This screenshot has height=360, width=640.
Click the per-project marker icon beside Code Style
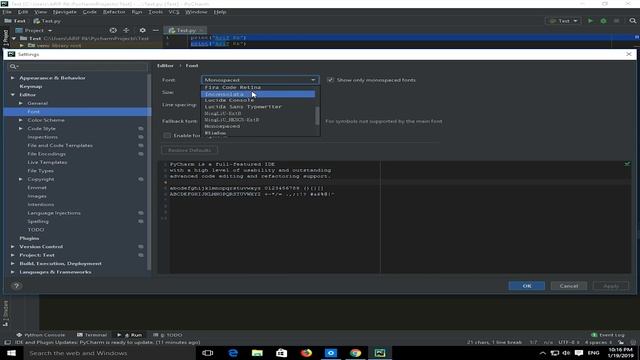coord(141,129)
